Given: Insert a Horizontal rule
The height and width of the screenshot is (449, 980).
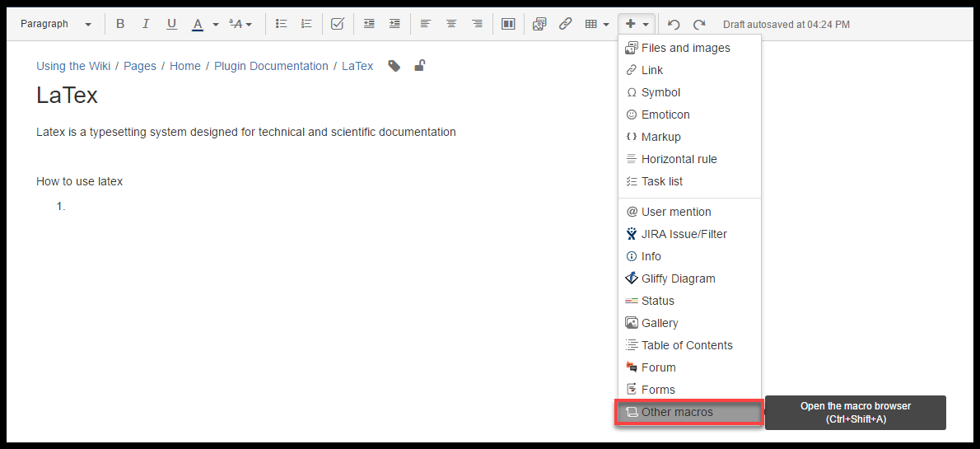Looking at the screenshot, I should tap(689, 160).
